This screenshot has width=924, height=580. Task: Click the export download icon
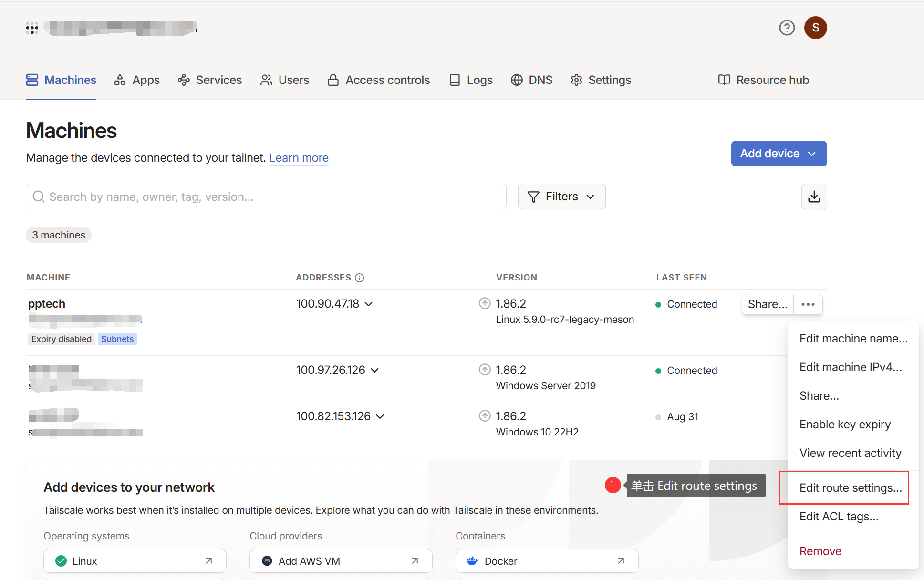pos(814,197)
